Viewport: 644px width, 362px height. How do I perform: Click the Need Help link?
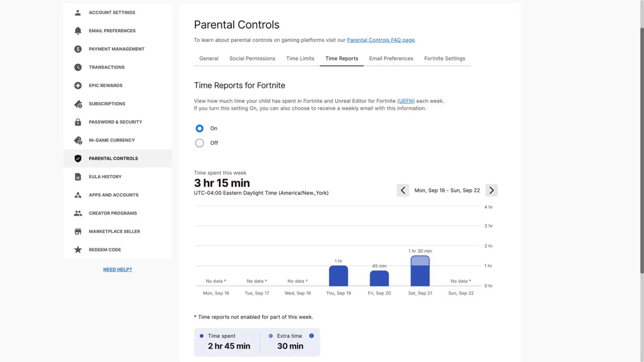(118, 269)
